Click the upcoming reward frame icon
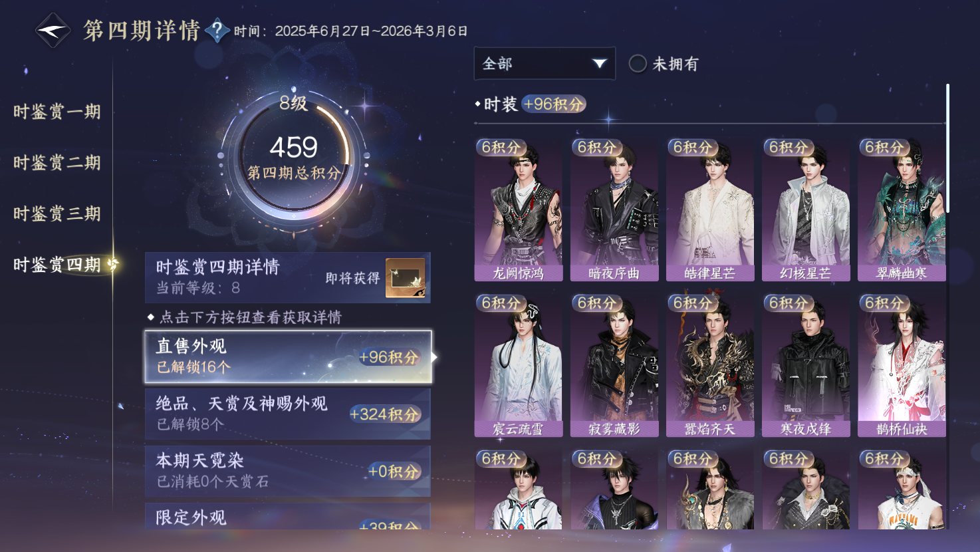 (406, 278)
